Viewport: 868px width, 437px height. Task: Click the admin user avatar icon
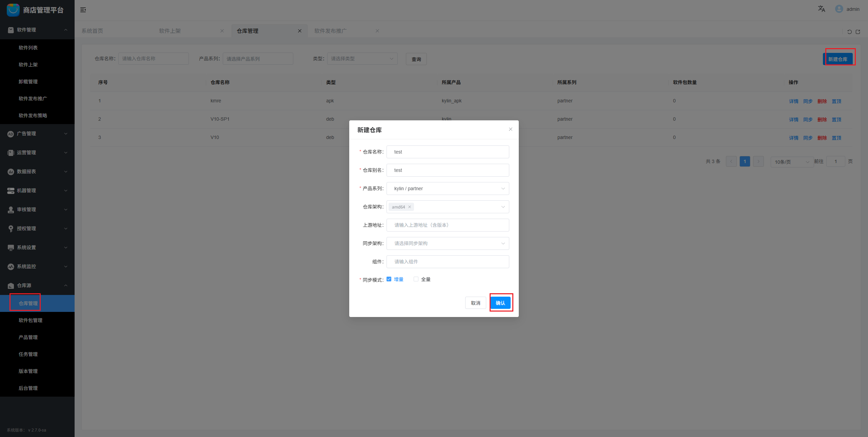pos(839,9)
